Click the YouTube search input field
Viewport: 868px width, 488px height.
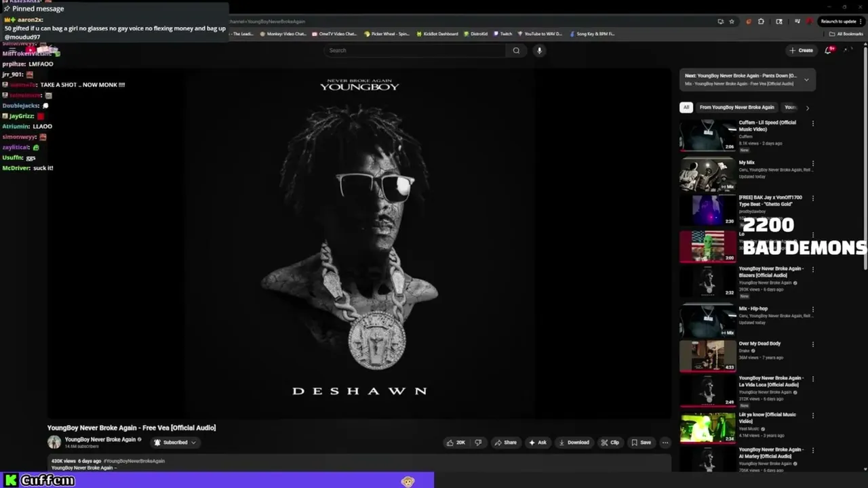(x=415, y=50)
